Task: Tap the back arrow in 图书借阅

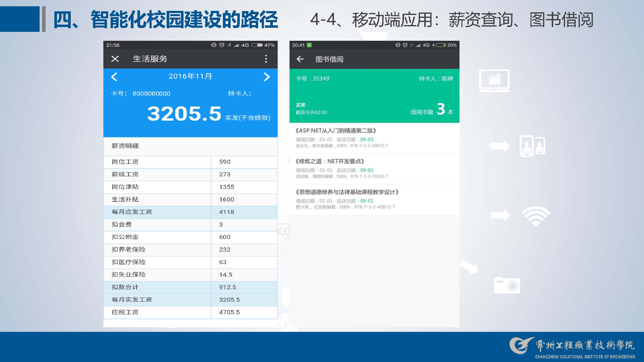Action: point(300,59)
